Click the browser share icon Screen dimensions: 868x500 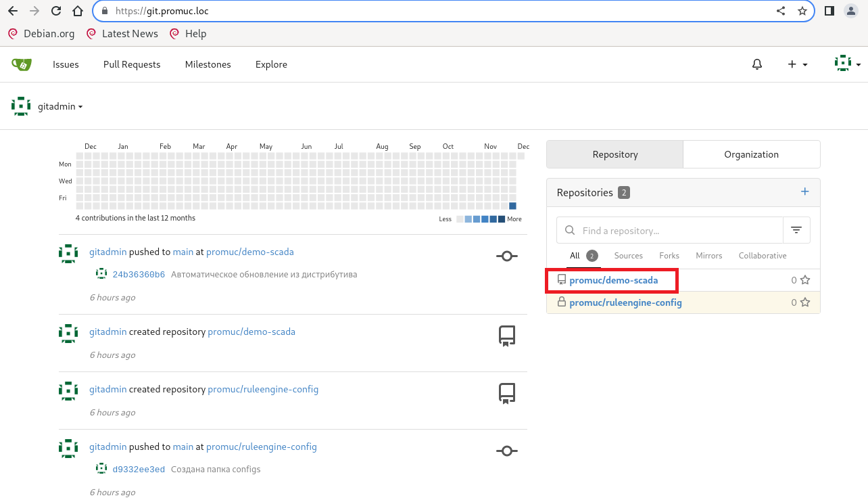(x=781, y=11)
